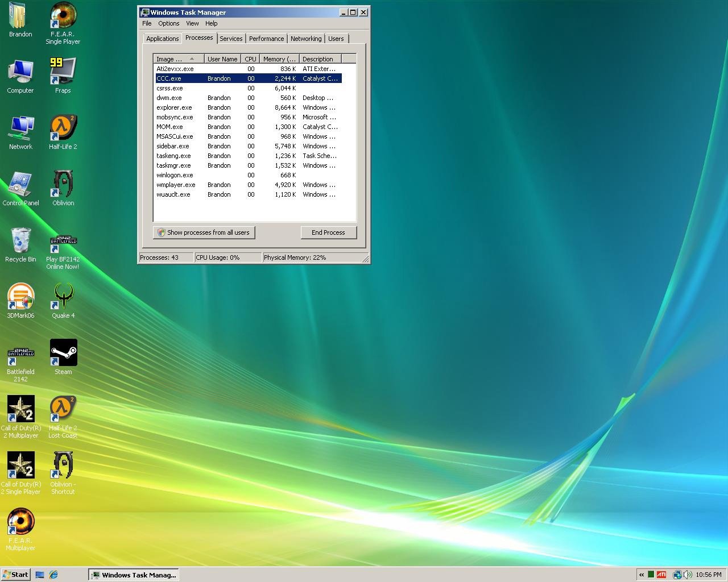Viewport: 728px width, 582px height.
Task: Select the Recycle Bin icon
Action: (20, 244)
